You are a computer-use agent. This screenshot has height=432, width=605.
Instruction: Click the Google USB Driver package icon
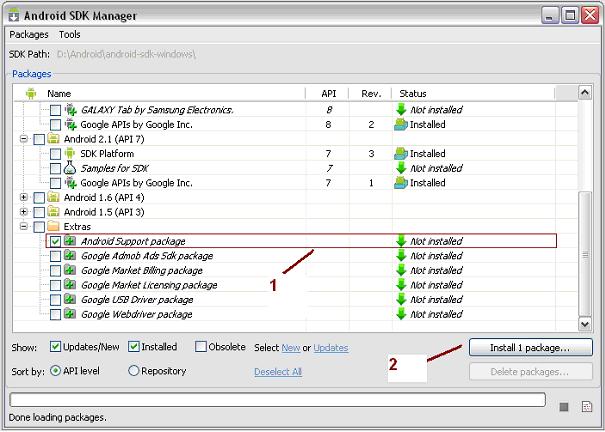[x=70, y=299]
